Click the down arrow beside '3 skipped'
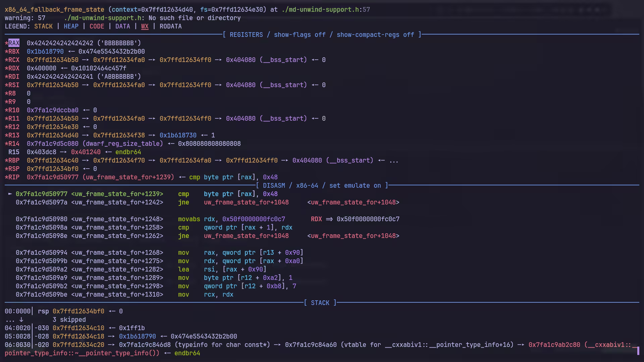The height and width of the screenshot is (362, 644). click(21, 320)
